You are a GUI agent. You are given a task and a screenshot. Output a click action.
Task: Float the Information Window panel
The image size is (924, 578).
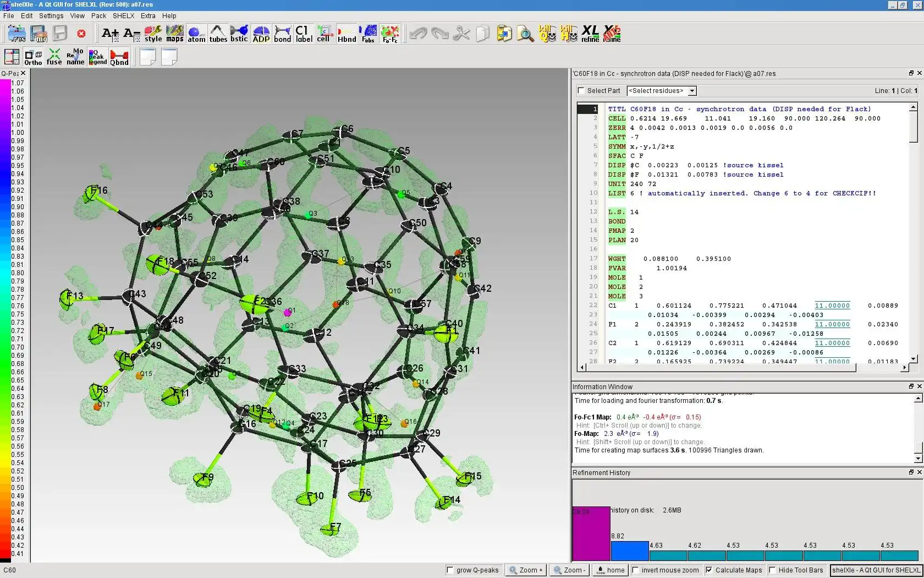pyautogui.click(x=911, y=386)
